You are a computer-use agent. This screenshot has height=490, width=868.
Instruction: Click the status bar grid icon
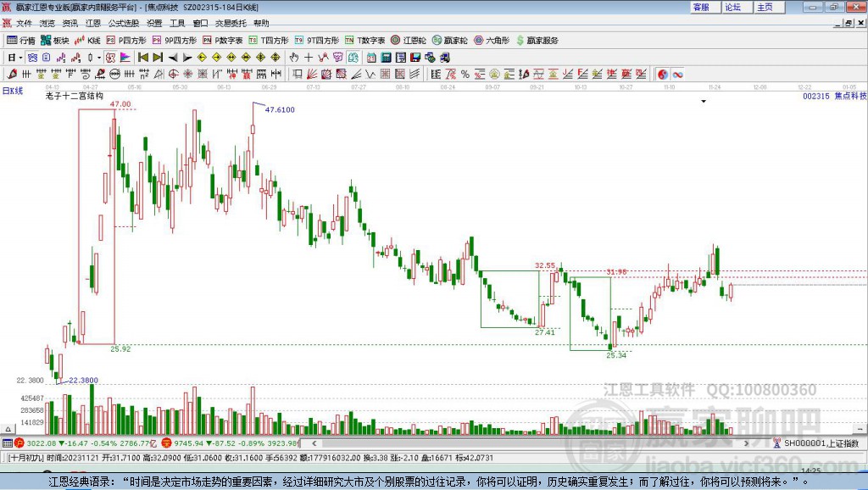tap(7, 443)
